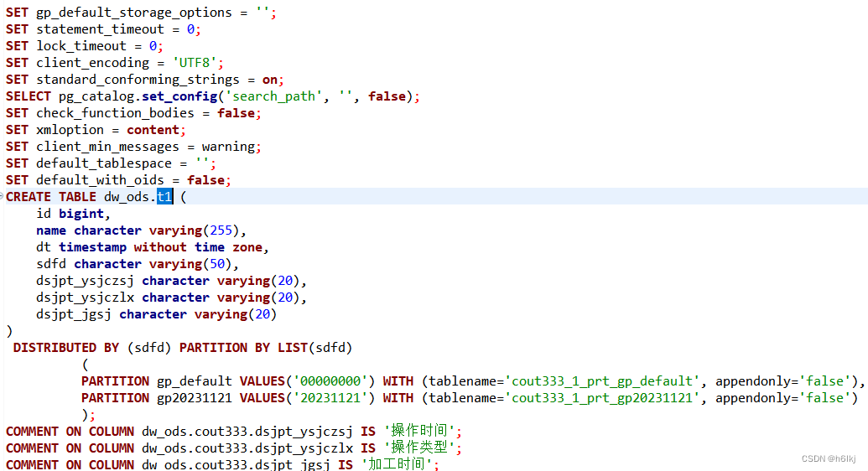Click check_function_bodies setting name
The height and width of the screenshot is (471, 868).
(x=115, y=113)
